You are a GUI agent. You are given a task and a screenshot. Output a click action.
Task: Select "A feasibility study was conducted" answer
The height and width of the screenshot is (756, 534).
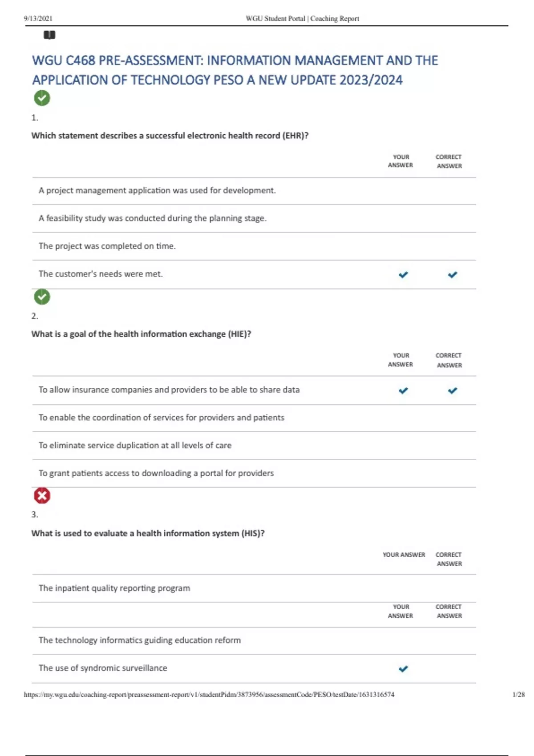click(x=152, y=218)
